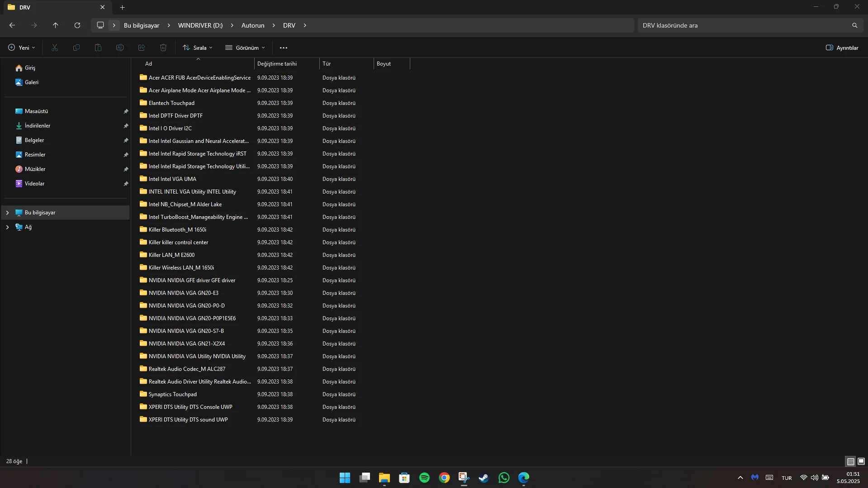Toggle the Ayrıntılar details pane
Screen dimensions: 868x488
(842, 47)
